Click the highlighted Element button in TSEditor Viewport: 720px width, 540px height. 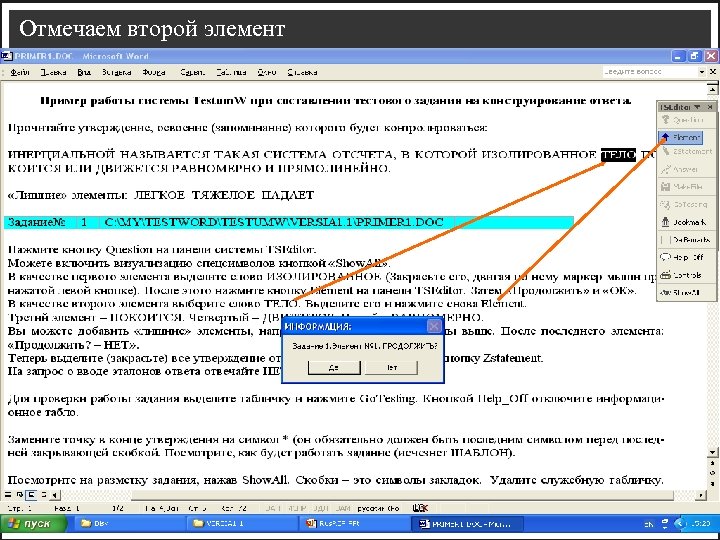tap(681, 137)
